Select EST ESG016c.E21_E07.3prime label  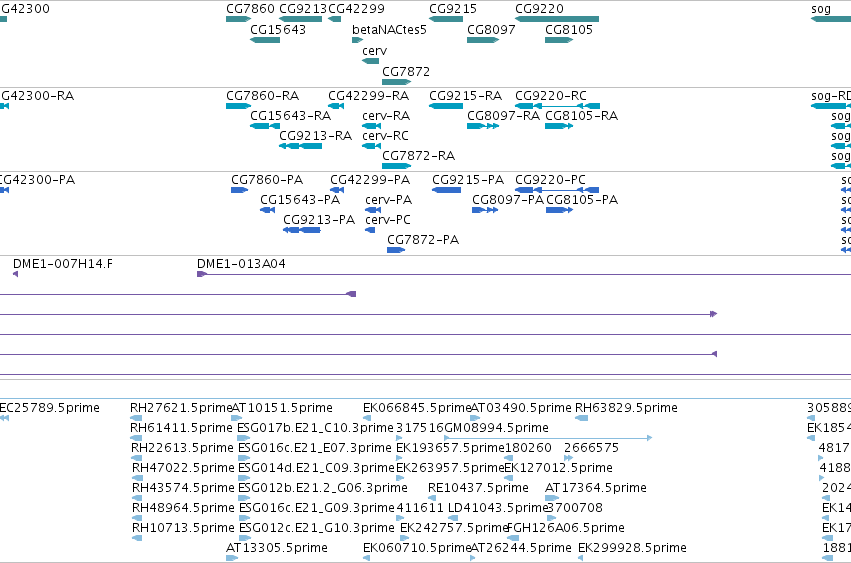point(314,448)
